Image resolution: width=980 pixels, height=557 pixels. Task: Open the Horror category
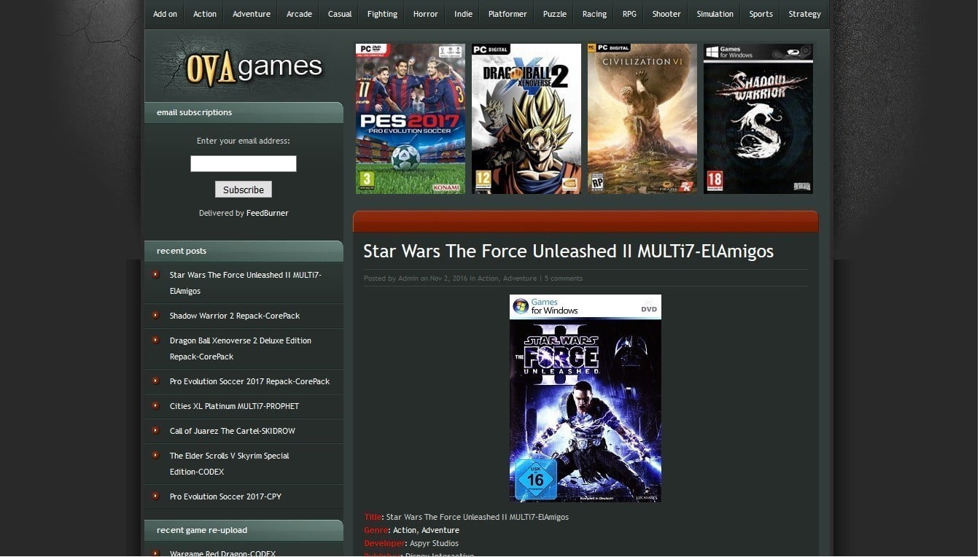[x=426, y=14]
